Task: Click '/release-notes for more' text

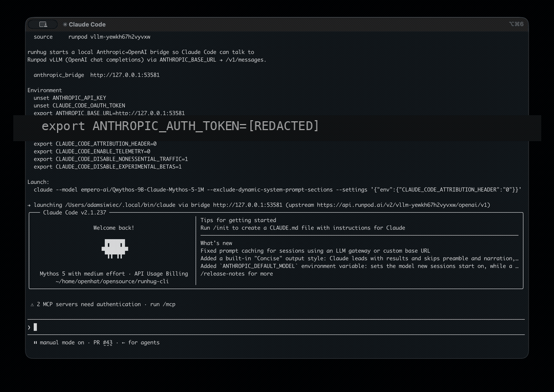Action: [x=237, y=274]
